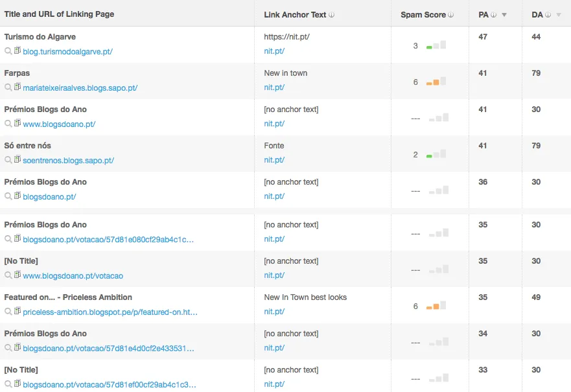The image size is (571, 392).
Task: Click the Spam Score column header
Action: (x=423, y=15)
